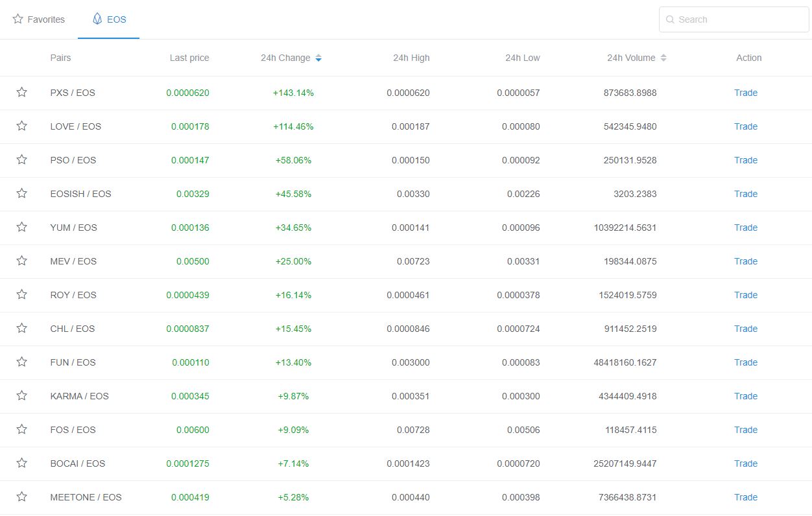Image resolution: width=812 pixels, height=516 pixels.
Task: Open the Favorites tab
Action: tap(39, 19)
